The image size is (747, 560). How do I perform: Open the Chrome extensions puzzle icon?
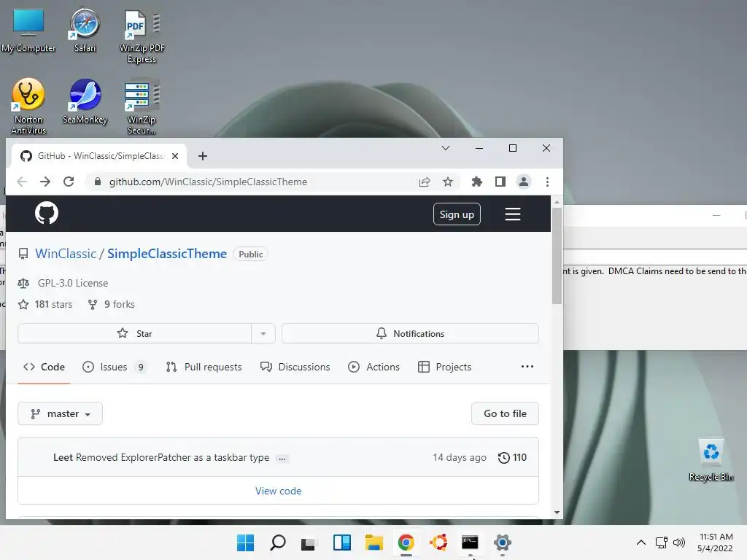tap(477, 182)
